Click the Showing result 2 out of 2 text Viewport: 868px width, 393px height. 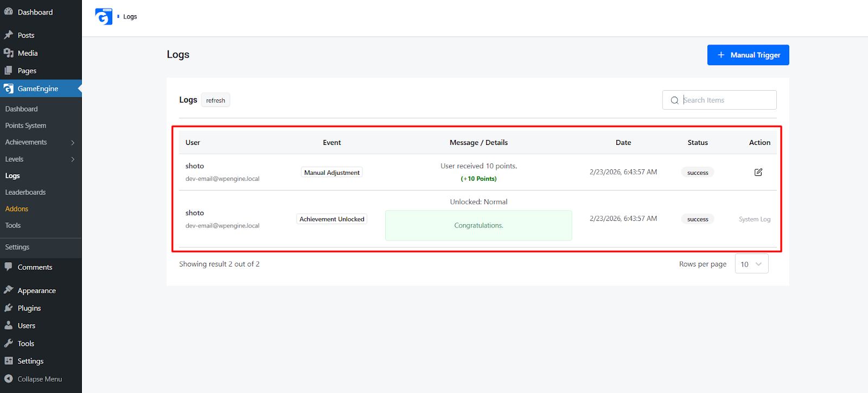(x=219, y=264)
